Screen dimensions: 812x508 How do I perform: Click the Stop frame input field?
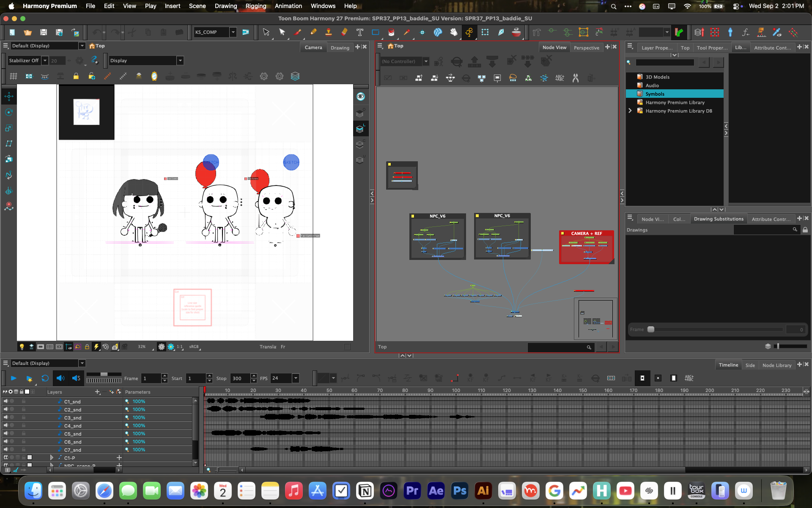click(x=241, y=378)
